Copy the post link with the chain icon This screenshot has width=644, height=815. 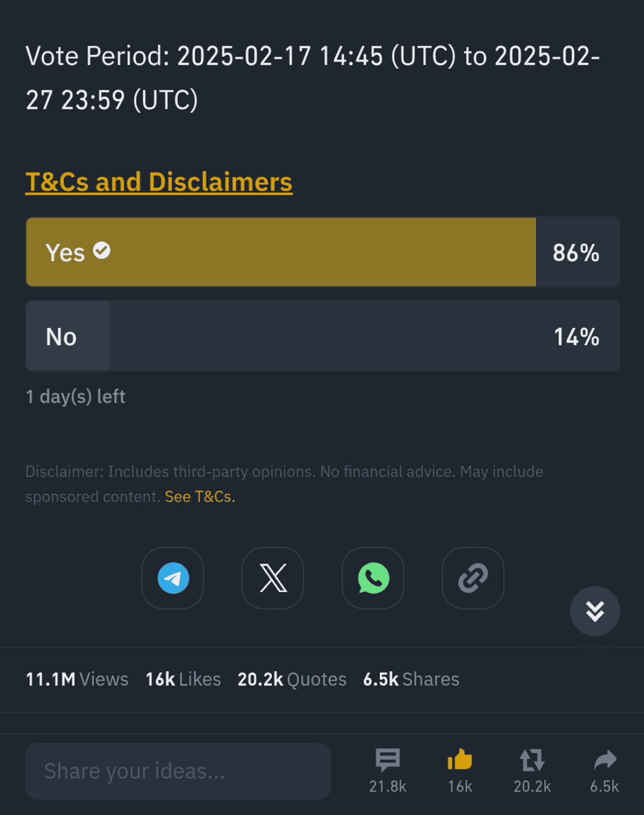coord(473,578)
